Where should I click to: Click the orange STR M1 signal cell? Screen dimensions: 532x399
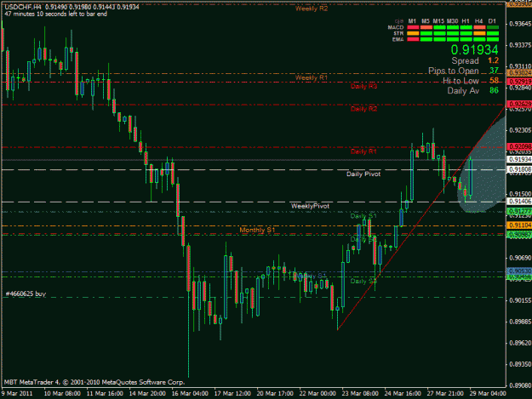pos(413,33)
